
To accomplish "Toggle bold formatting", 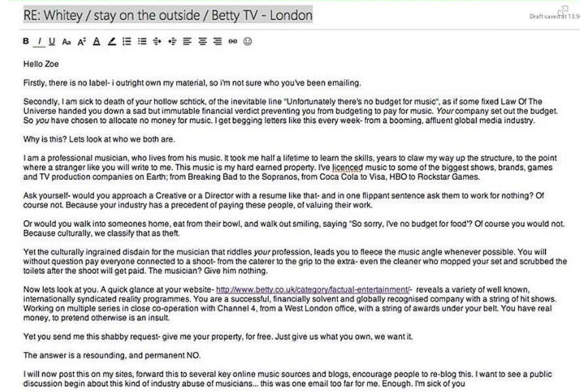I will 26,41.
